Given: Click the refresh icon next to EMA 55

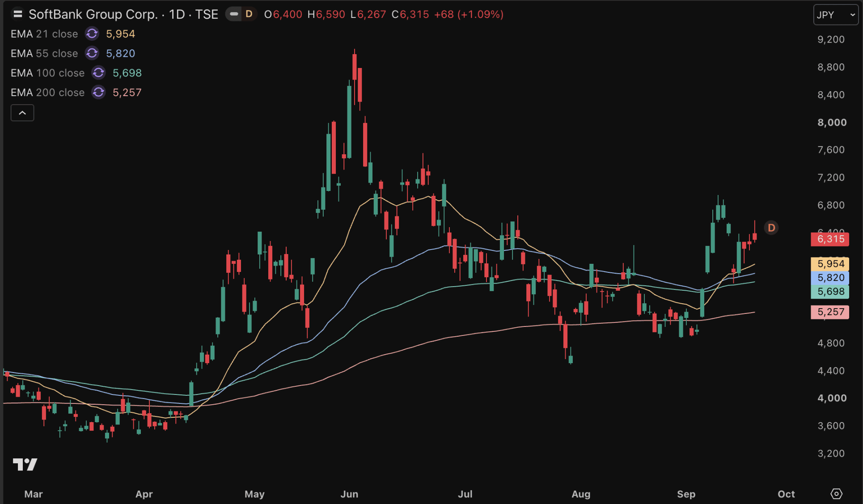Looking at the screenshot, I should [x=92, y=54].
